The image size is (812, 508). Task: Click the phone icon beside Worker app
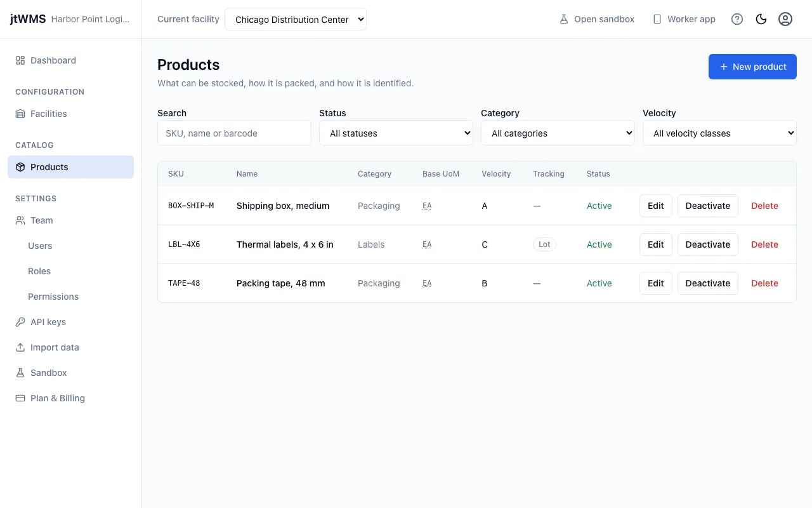point(657,19)
